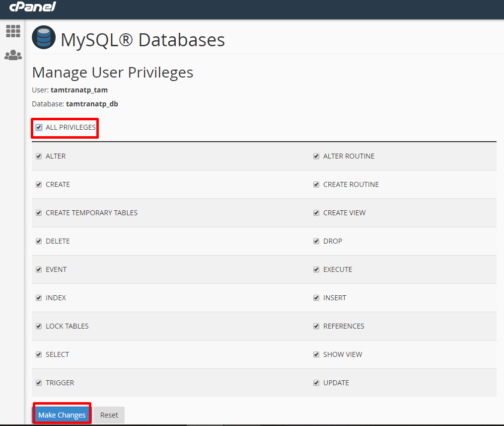Open the apps grid home icon
This screenshot has width=504, height=426.
pyautogui.click(x=13, y=31)
